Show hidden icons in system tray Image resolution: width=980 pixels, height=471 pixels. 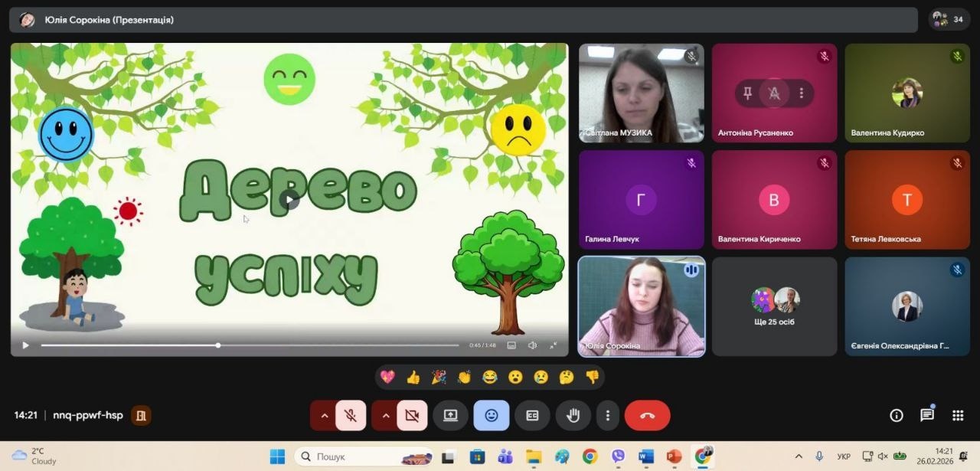[799, 457]
